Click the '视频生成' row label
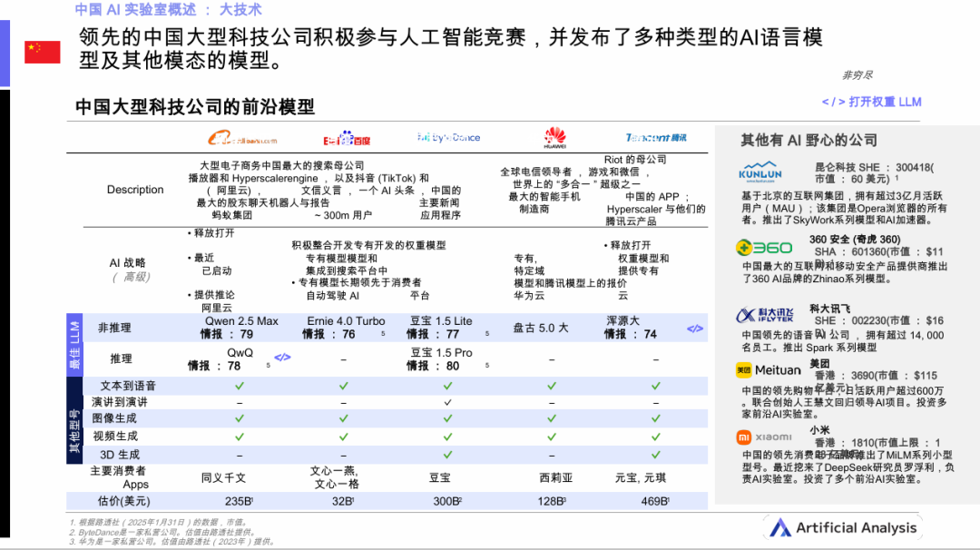Viewport: 980px width, 550px height. (115, 437)
